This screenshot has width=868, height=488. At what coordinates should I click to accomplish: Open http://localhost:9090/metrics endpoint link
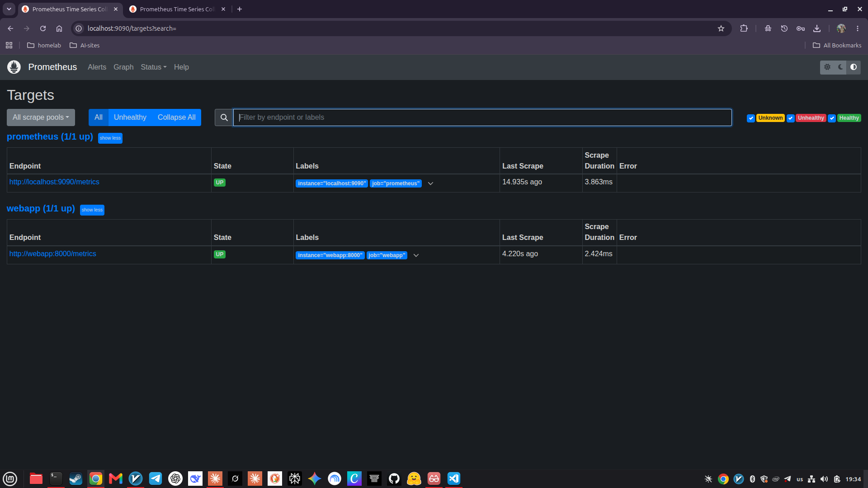pos(54,182)
